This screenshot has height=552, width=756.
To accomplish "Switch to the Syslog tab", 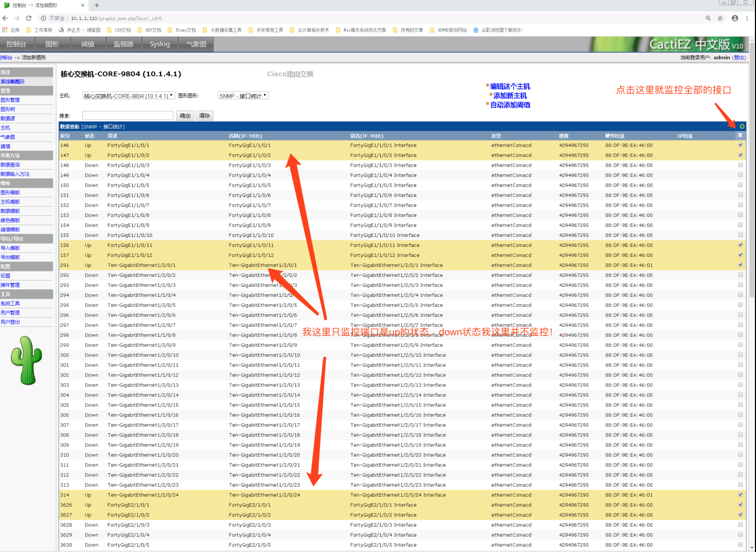I will click(160, 44).
